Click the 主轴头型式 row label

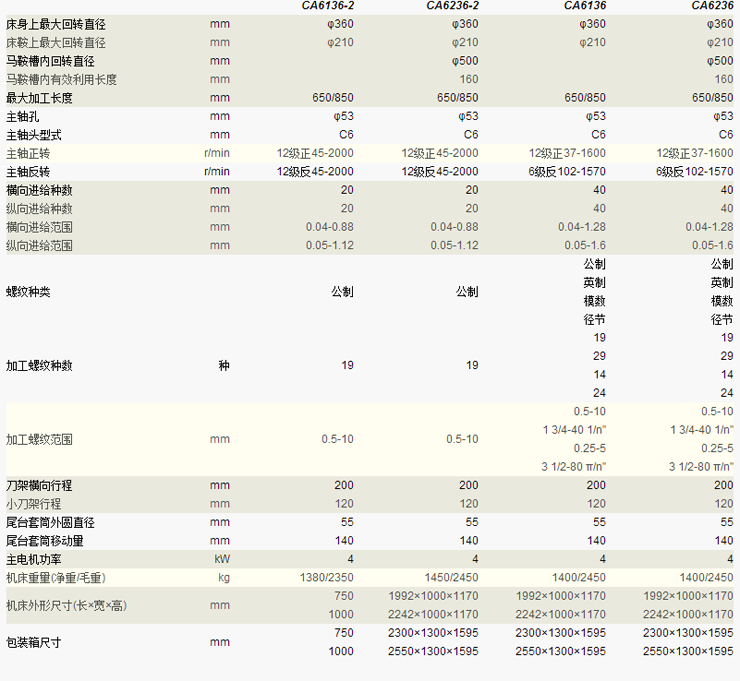pos(34,135)
